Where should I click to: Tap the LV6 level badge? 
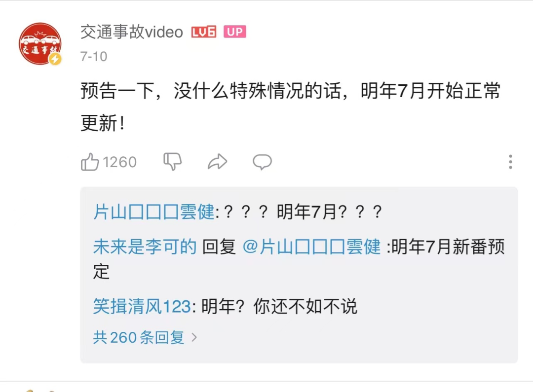point(204,32)
